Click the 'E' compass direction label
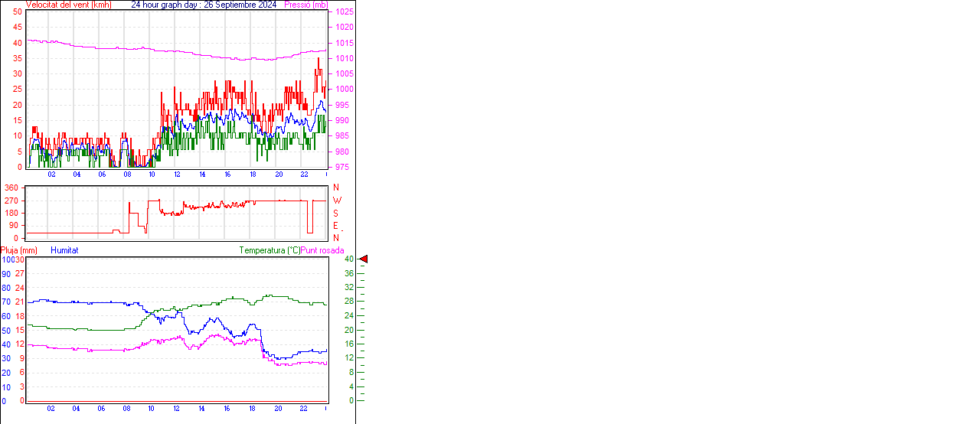The width and height of the screenshot is (980, 424). (x=336, y=226)
